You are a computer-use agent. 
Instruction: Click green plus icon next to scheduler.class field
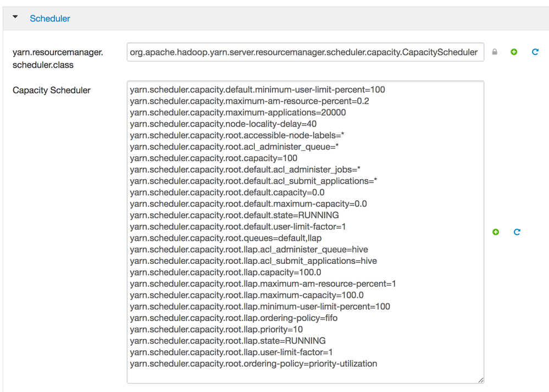click(514, 52)
